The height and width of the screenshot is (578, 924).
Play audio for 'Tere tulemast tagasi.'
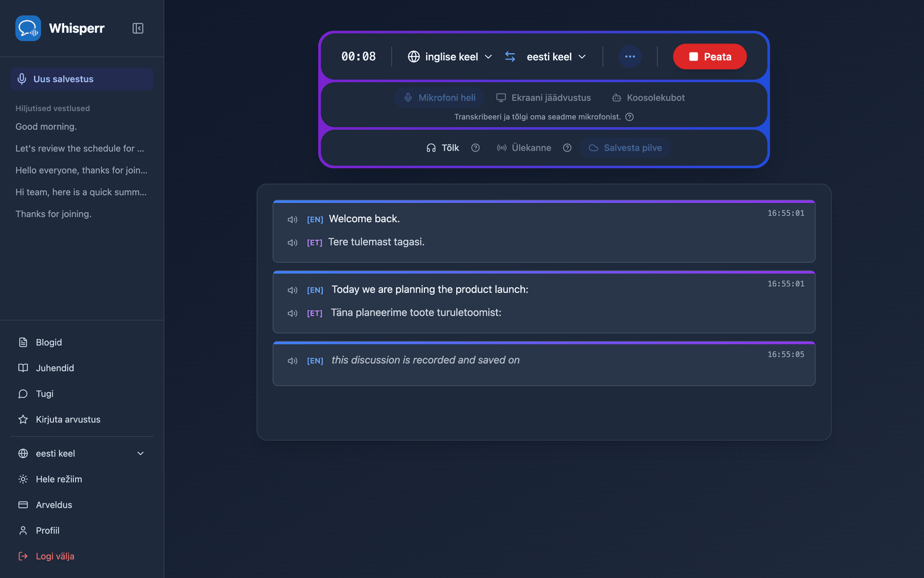pos(292,243)
